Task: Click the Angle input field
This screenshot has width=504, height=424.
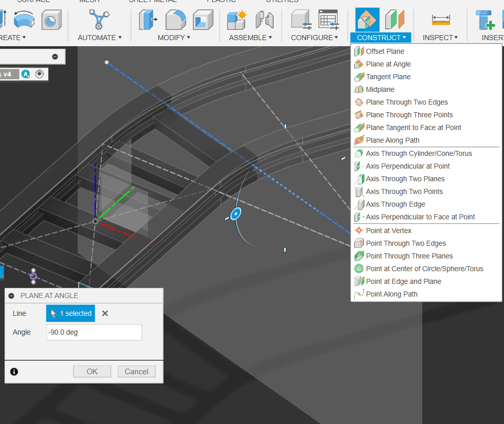Action: click(x=94, y=333)
